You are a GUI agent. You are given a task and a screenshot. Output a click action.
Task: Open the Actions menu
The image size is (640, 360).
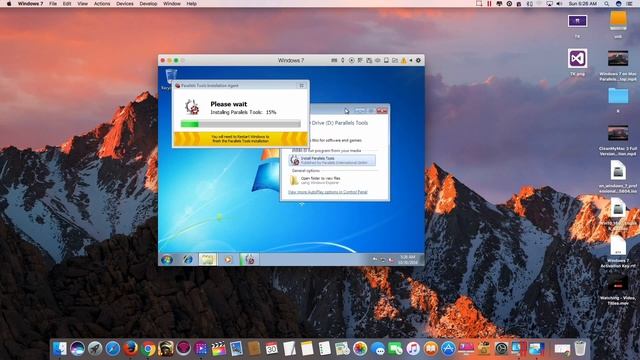102,4
